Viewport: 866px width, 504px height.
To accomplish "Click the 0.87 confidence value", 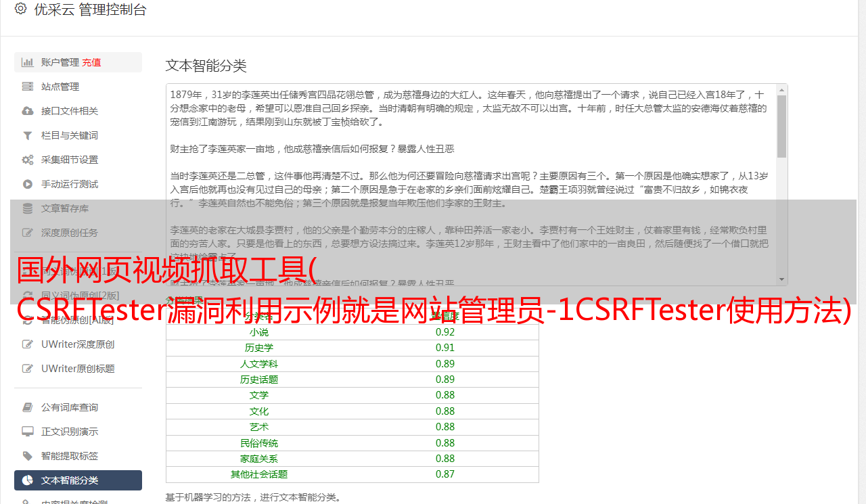I will (445, 474).
